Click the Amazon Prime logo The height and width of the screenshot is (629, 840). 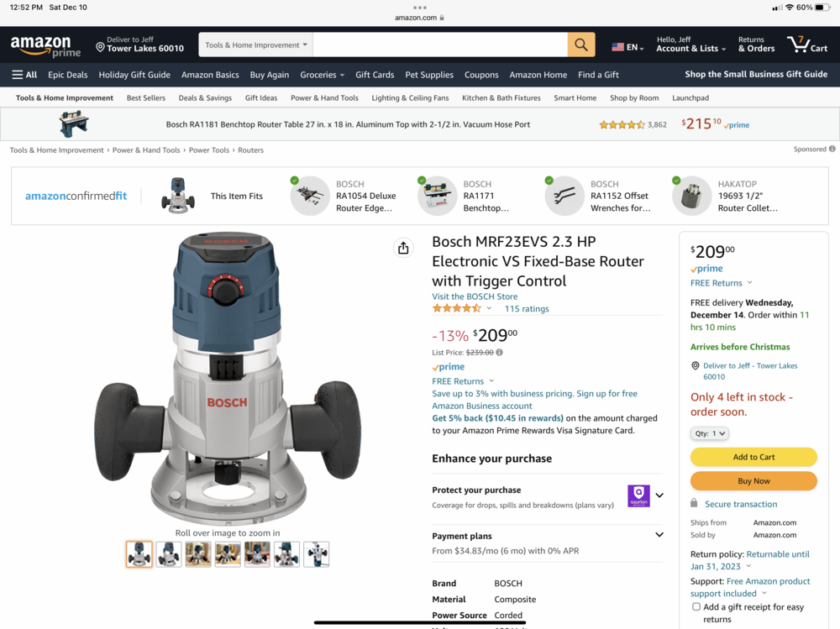45,46
